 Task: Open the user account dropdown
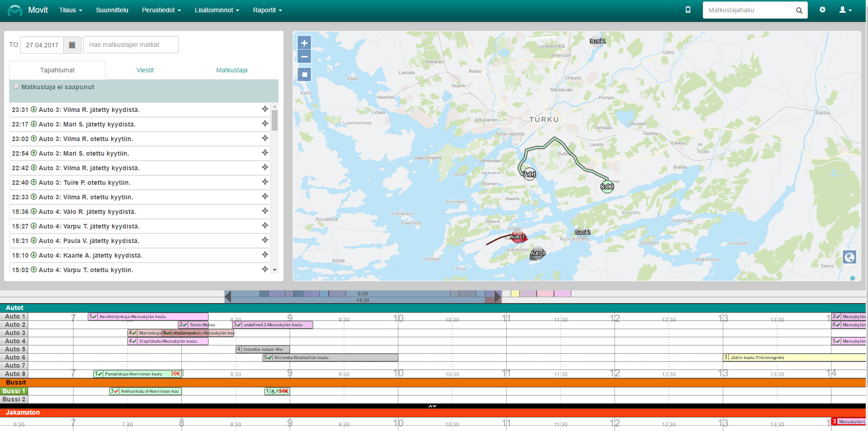click(845, 10)
